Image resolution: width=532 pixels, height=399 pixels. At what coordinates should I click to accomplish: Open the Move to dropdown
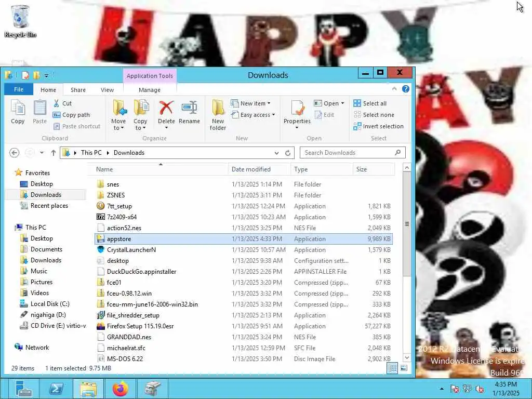118,115
